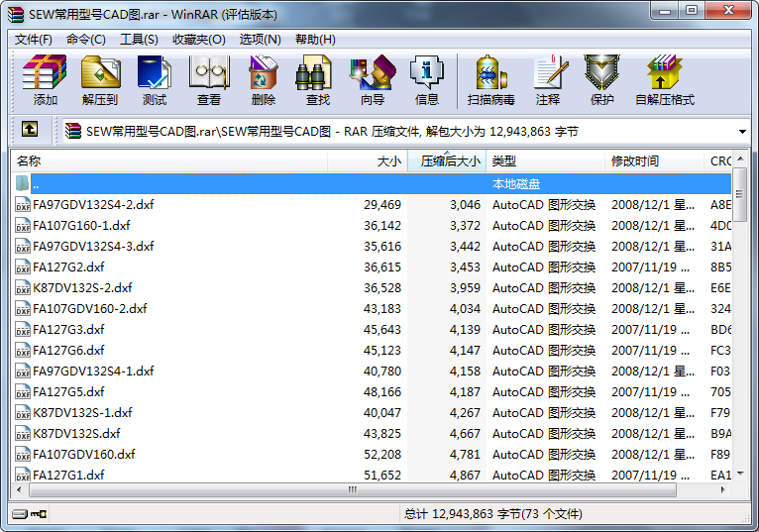This screenshot has width=759, height=532.
Task: Open the 选项(N) menu
Action: [x=260, y=40]
